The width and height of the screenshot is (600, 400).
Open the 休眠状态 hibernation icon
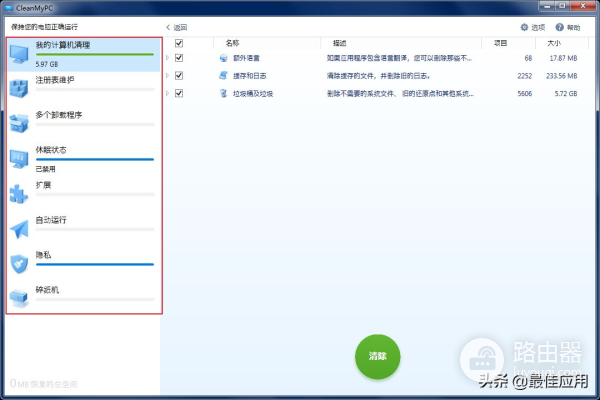pyautogui.click(x=20, y=159)
